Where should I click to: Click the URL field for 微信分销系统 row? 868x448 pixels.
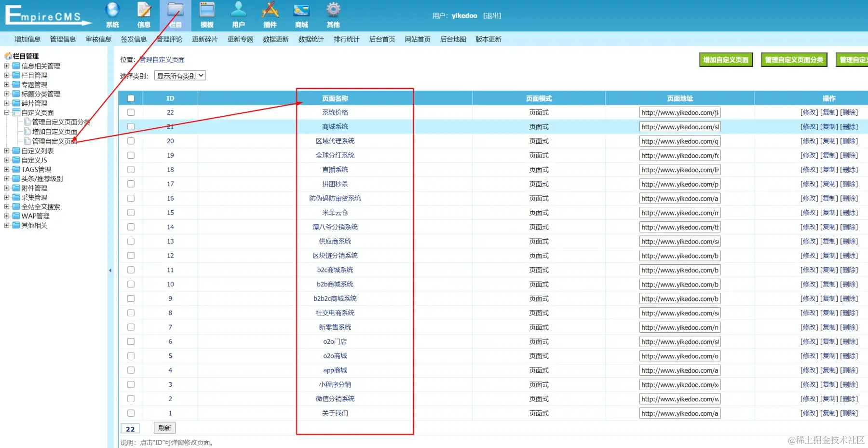680,399
